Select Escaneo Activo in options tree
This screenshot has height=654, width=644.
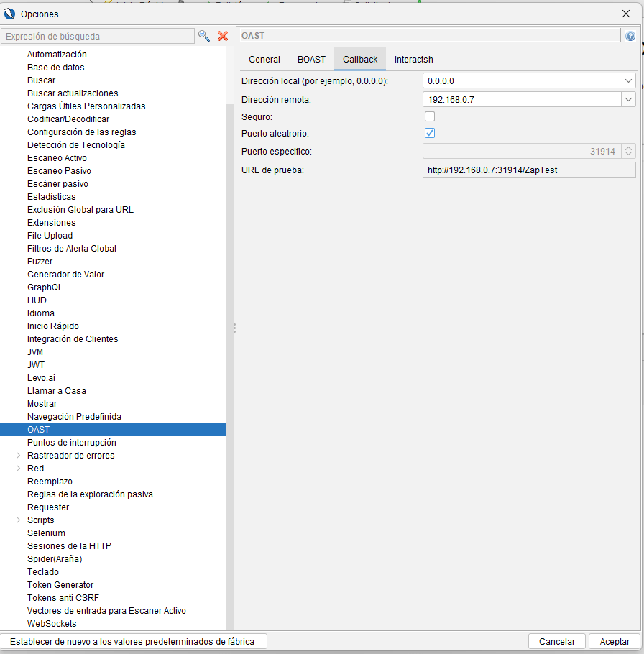pos(57,158)
